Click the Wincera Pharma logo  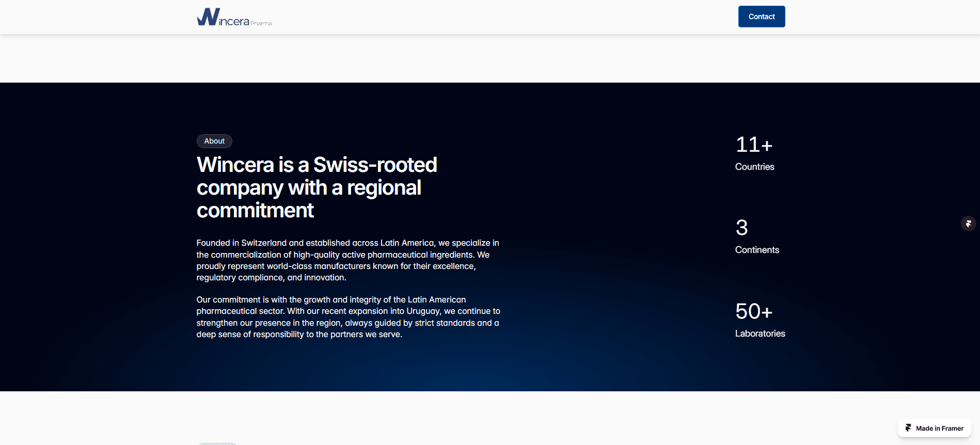click(234, 17)
